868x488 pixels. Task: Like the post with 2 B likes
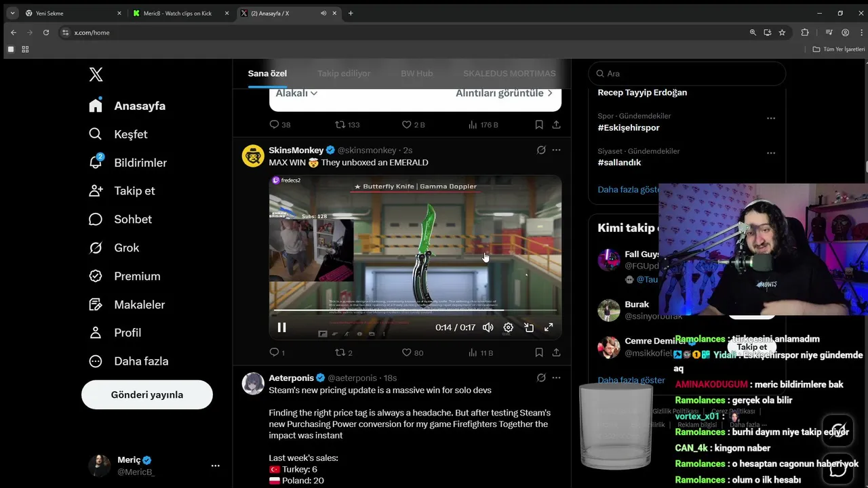[413, 125]
